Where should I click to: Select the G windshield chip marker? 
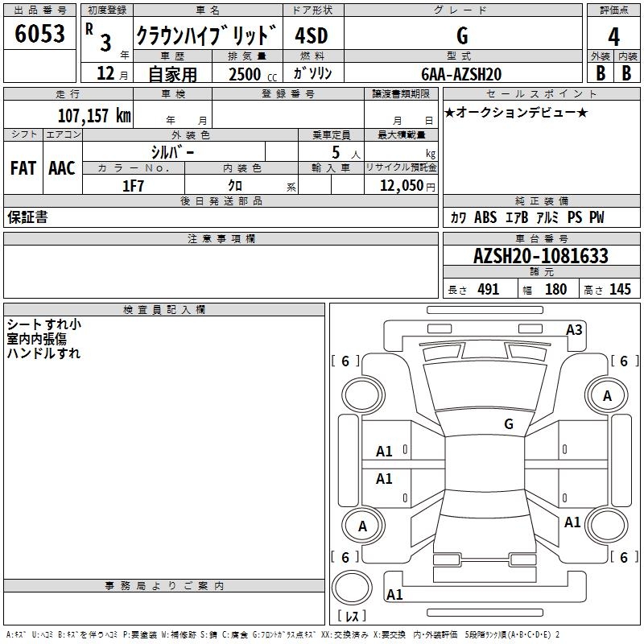tap(509, 424)
